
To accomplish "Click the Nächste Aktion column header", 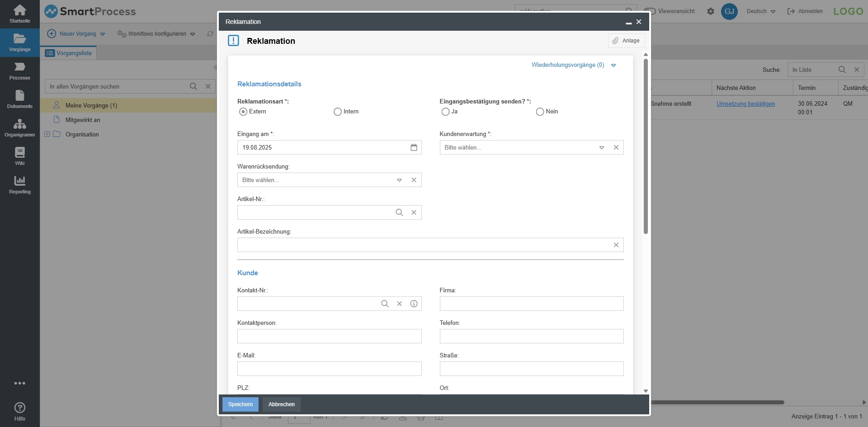I will pos(752,88).
